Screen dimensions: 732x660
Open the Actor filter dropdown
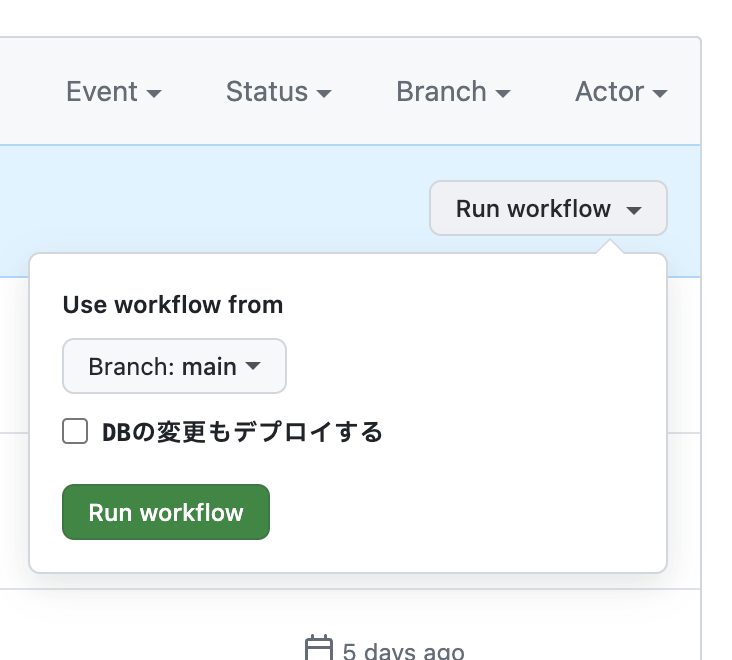pyautogui.click(x=621, y=91)
